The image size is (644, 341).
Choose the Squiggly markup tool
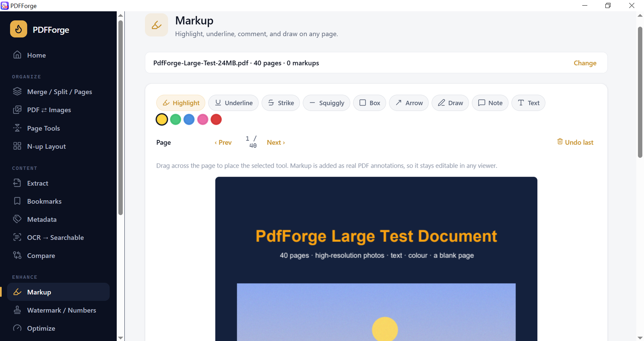pos(326,103)
